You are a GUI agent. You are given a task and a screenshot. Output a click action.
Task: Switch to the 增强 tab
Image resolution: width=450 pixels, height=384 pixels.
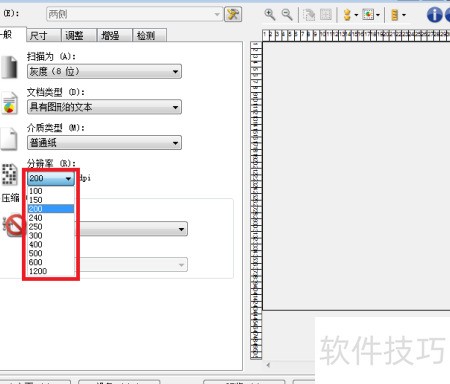pos(114,35)
